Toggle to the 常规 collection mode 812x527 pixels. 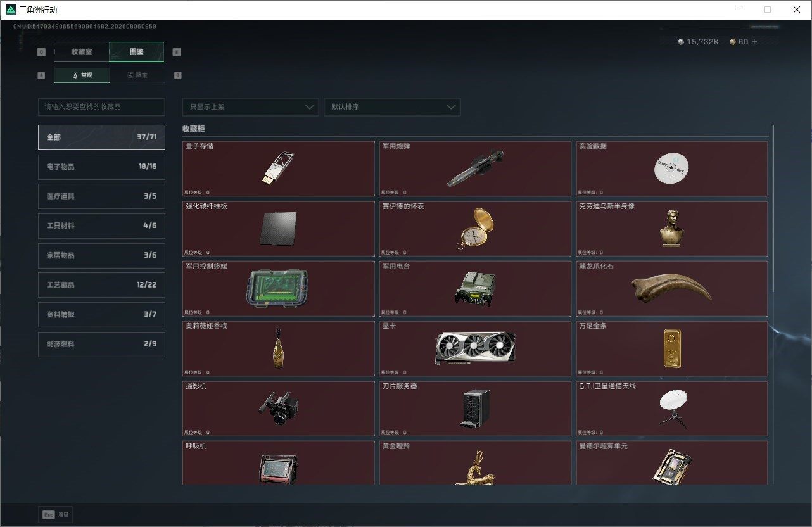click(x=82, y=75)
